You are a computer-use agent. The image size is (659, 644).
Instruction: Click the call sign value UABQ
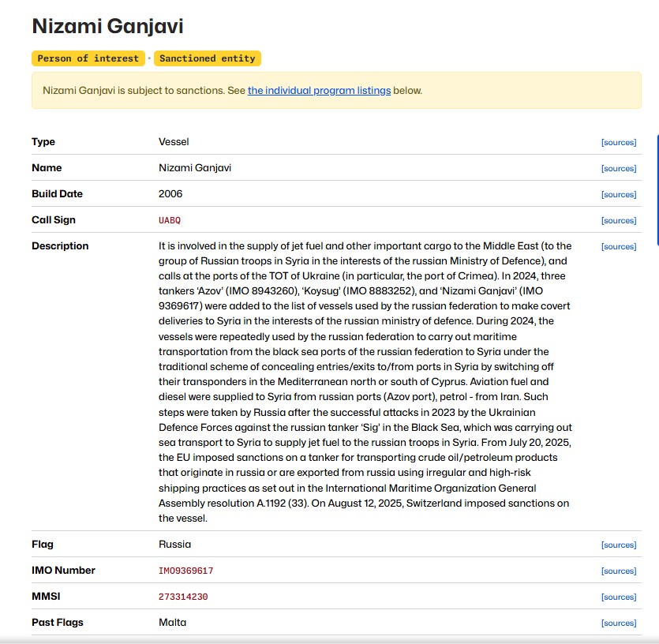click(170, 220)
